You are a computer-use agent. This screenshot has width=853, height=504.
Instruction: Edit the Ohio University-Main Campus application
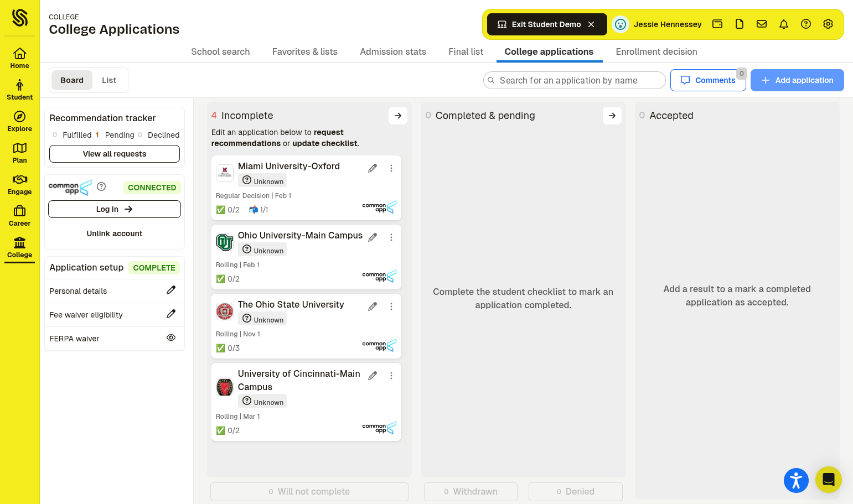tap(373, 237)
